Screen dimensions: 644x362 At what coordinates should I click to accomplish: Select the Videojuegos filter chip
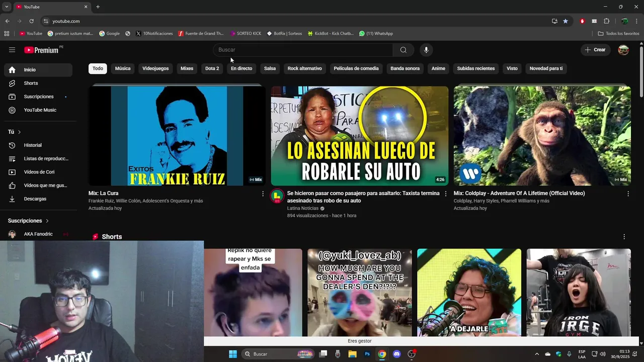click(x=155, y=68)
